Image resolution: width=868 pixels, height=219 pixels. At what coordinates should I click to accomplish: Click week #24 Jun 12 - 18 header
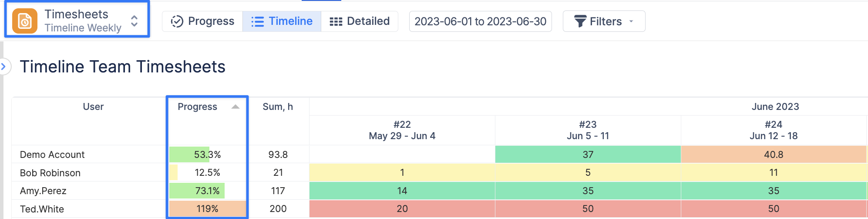(x=774, y=130)
